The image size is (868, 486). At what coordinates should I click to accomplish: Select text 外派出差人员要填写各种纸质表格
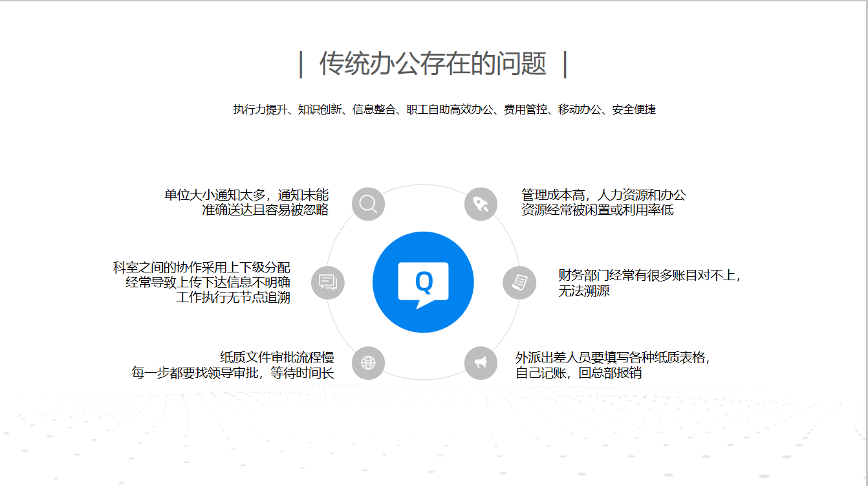[611, 357]
